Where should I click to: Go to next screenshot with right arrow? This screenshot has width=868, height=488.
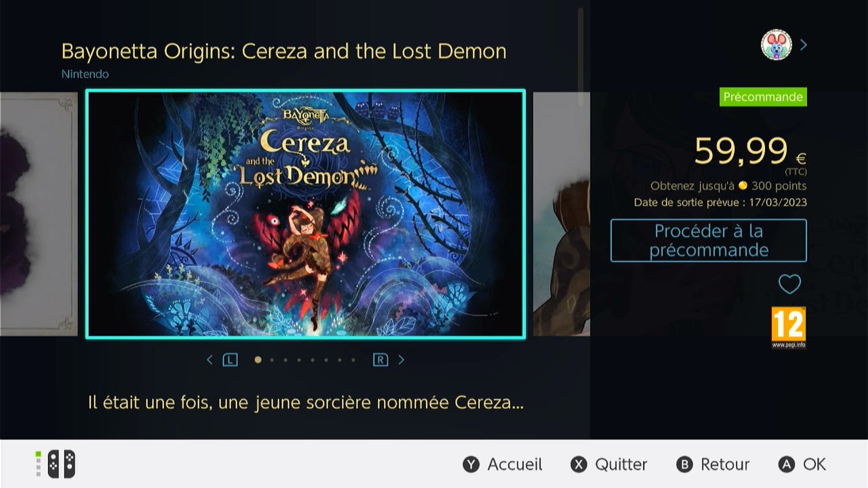[401, 360]
